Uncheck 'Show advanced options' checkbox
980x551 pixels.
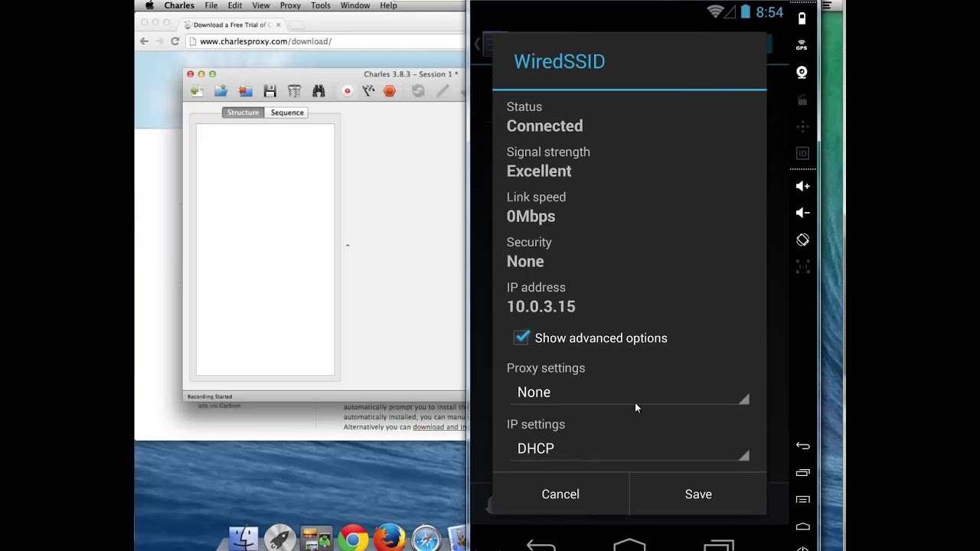(521, 337)
